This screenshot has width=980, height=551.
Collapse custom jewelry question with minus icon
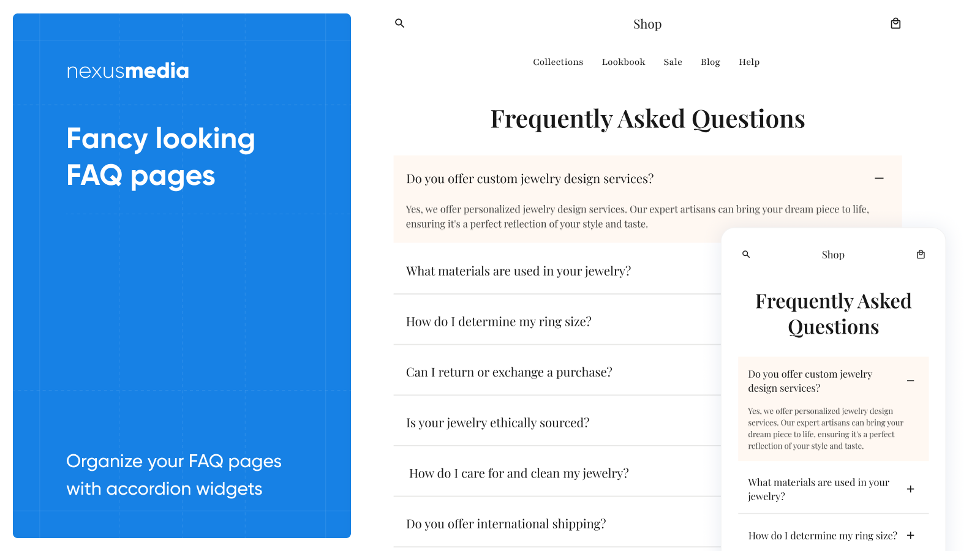tap(879, 178)
